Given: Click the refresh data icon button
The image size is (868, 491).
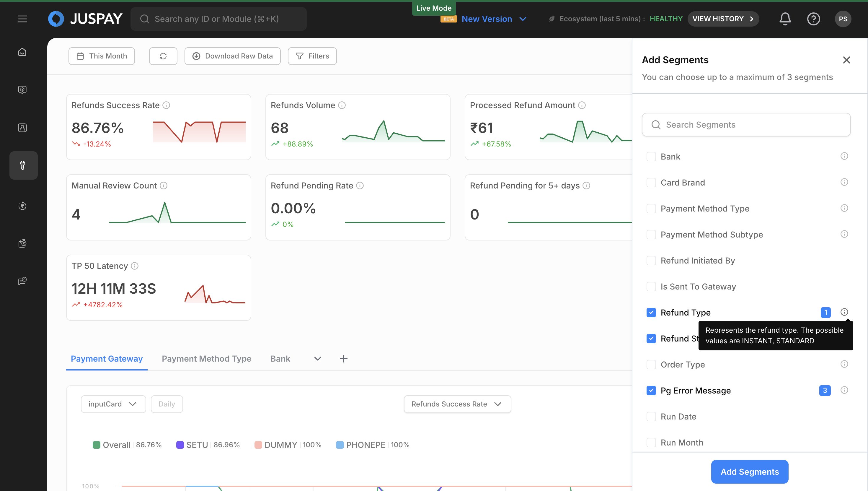Looking at the screenshot, I should 163,56.
